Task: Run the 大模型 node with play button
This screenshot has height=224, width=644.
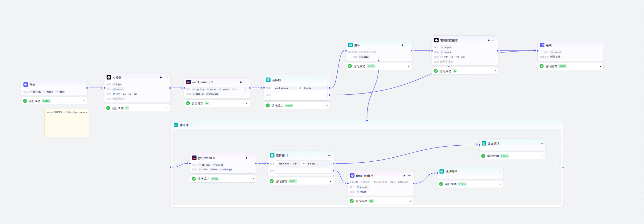Action: 161,77
